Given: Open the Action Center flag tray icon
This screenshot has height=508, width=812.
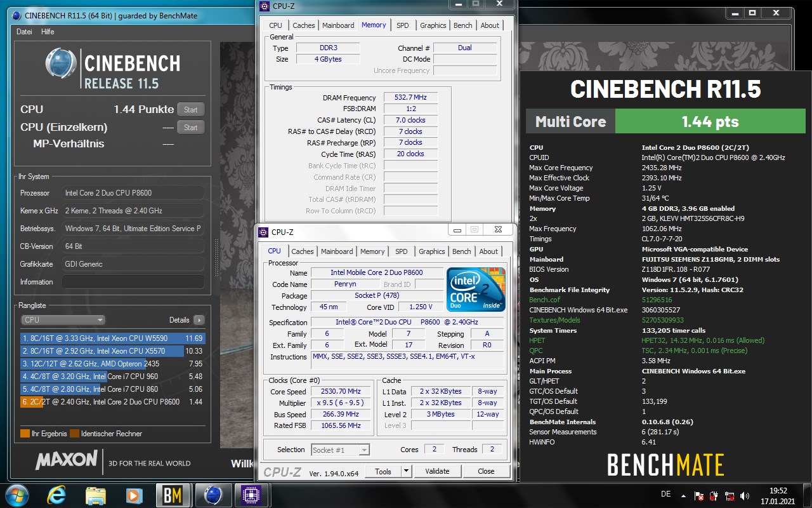Looking at the screenshot, I should pos(699,496).
